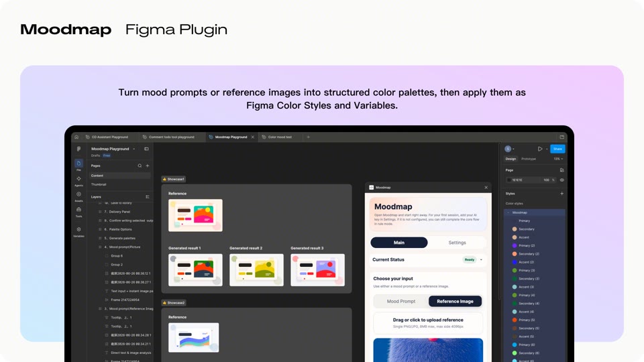The height and width of the screenshot is (362, 644).
Task: Click the window layout icon at top right
Action: [562, 137]
